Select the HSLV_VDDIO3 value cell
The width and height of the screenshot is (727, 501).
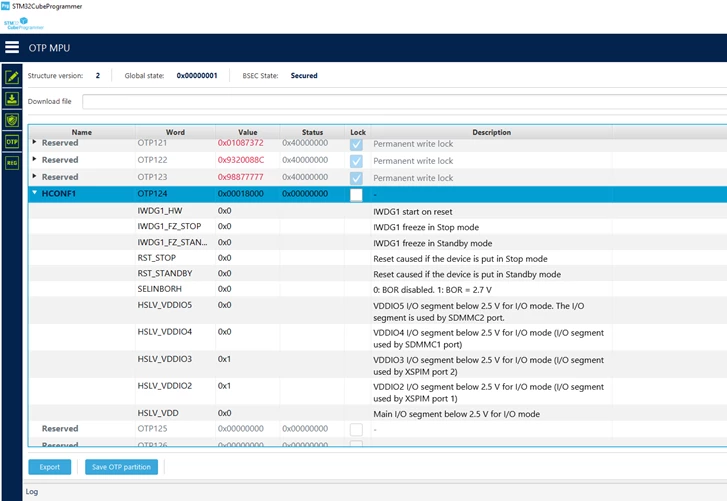248,359
